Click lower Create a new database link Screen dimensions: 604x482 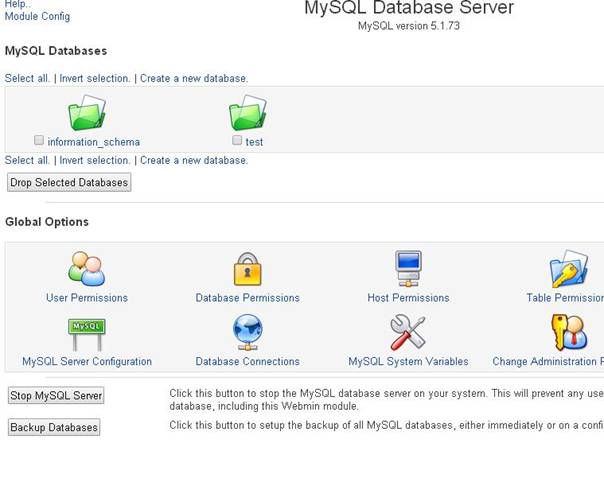pyautogui.click(x=194, y=160)
